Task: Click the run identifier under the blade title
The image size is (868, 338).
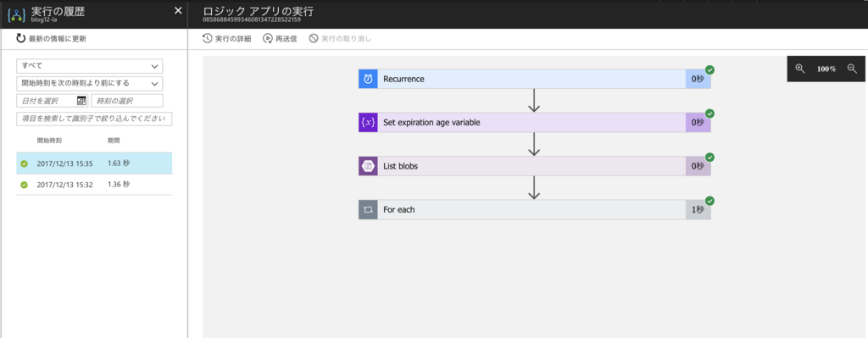Action: [x=251, y=20]
